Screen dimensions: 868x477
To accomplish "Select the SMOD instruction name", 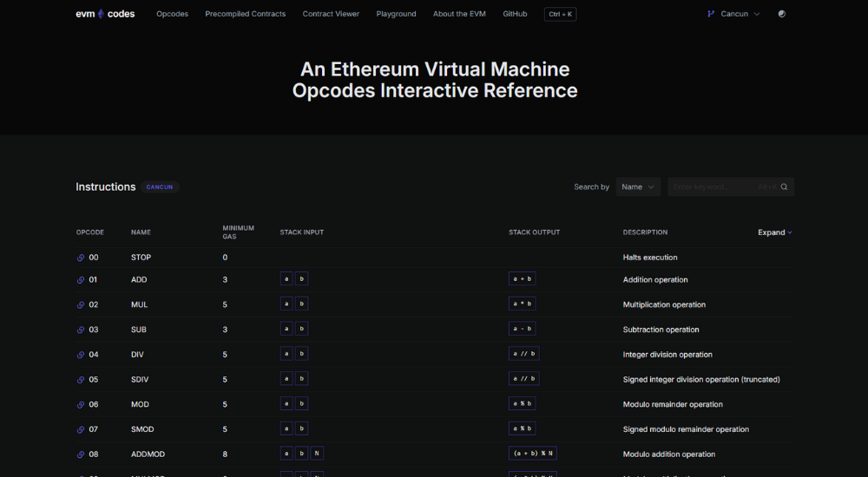I will (x=142, y=429).
